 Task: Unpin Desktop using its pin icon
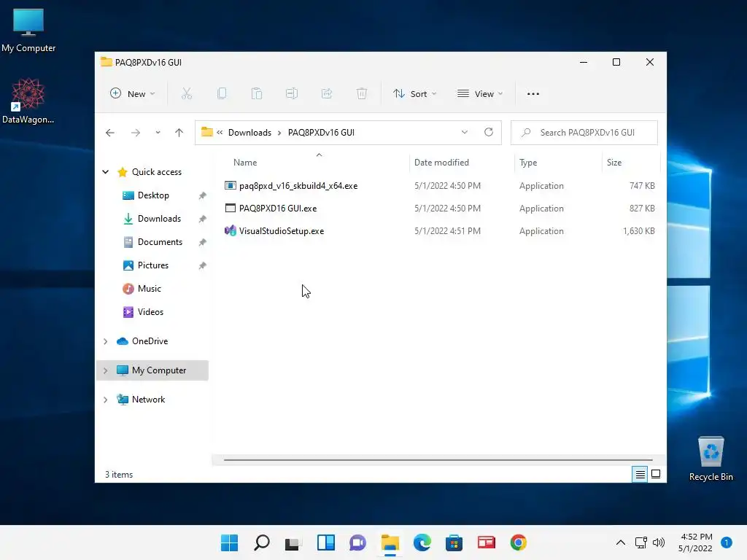(203, 195)
